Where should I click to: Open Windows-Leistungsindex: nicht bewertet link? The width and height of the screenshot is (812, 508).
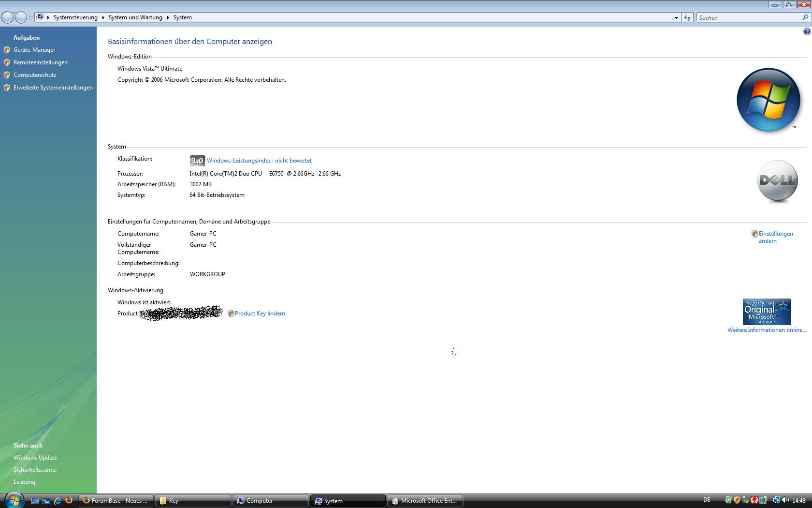point(259,161)
